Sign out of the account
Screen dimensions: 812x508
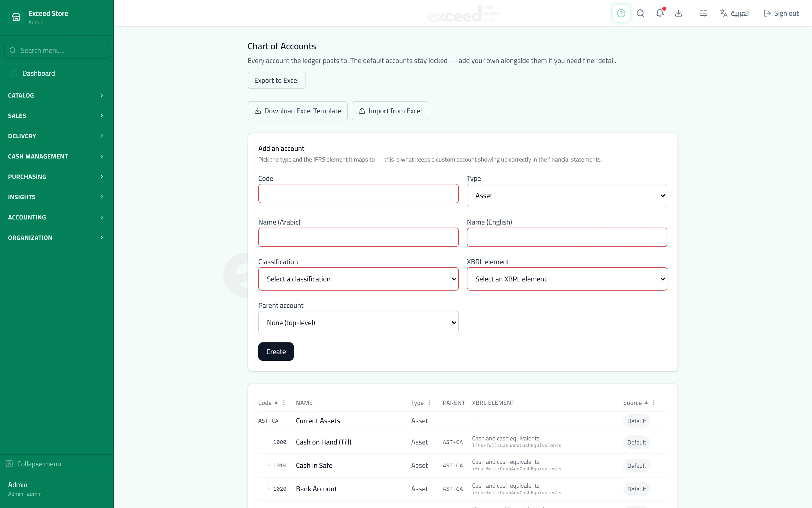coord(781,13)
